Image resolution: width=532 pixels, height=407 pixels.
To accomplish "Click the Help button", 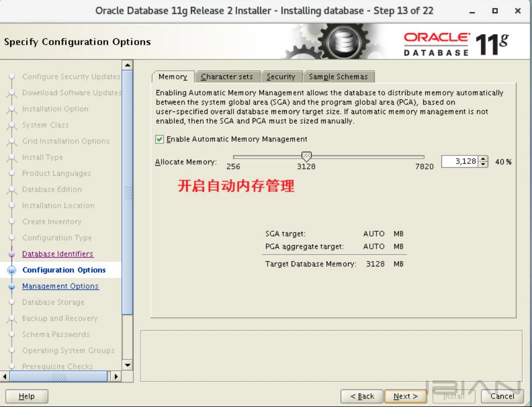I will pos(27,396).
